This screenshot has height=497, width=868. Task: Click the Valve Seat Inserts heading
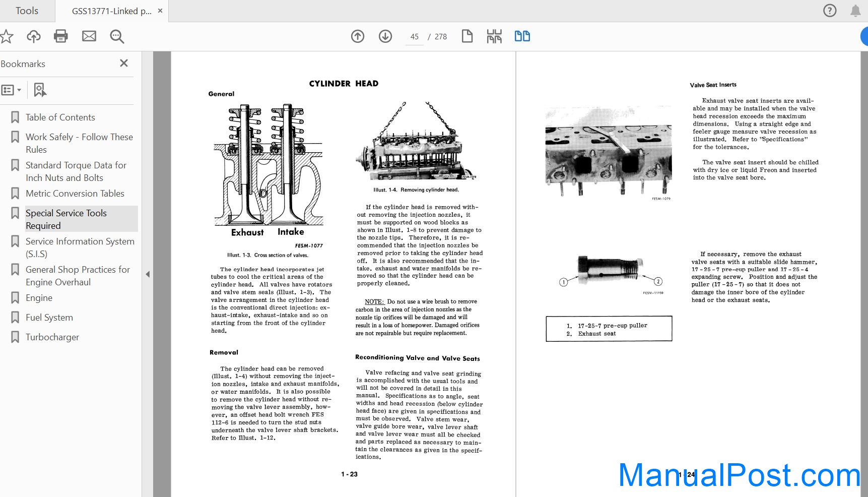click(713, 85)
